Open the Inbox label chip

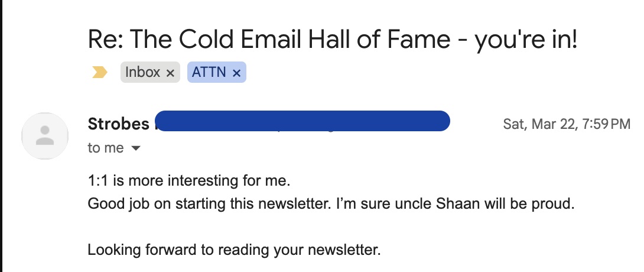coord(143,73)
